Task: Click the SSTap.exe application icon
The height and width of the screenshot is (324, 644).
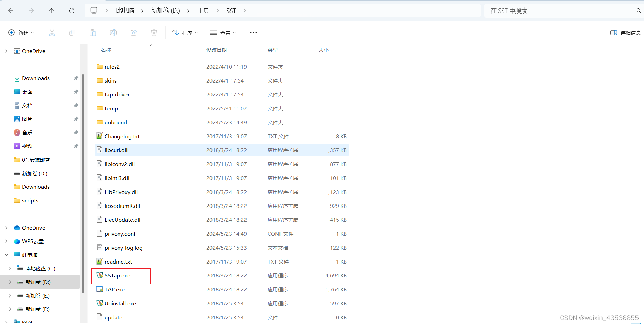Action: pos(100,275)
